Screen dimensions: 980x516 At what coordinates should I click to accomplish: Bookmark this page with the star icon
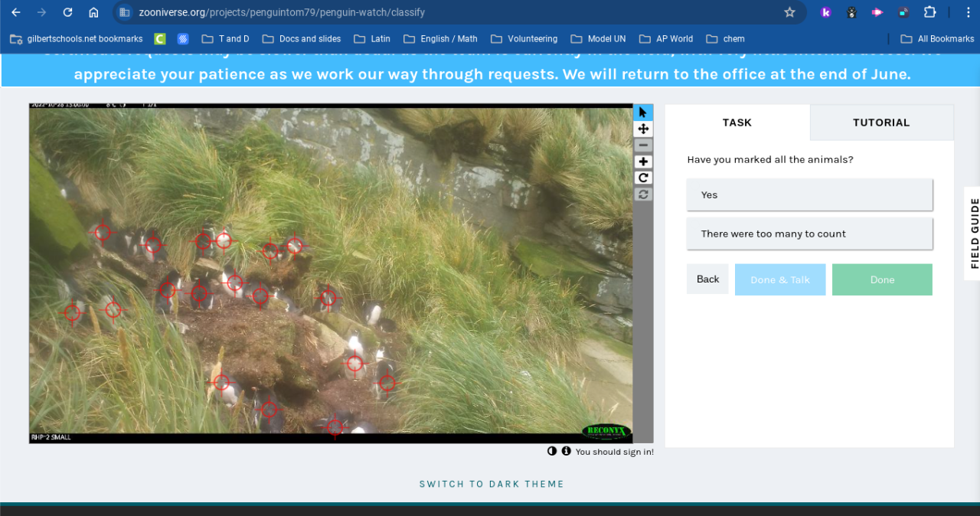point(789,12)
